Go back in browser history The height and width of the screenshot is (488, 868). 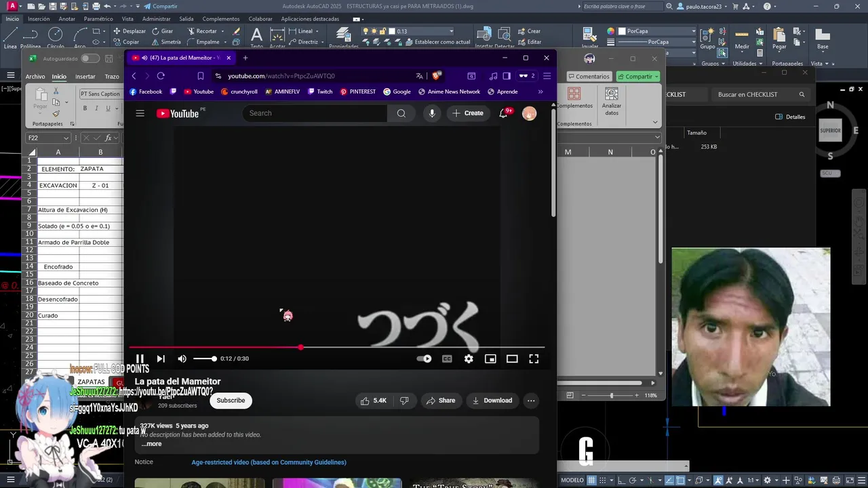pyautogui.click(x=134, y=76)
